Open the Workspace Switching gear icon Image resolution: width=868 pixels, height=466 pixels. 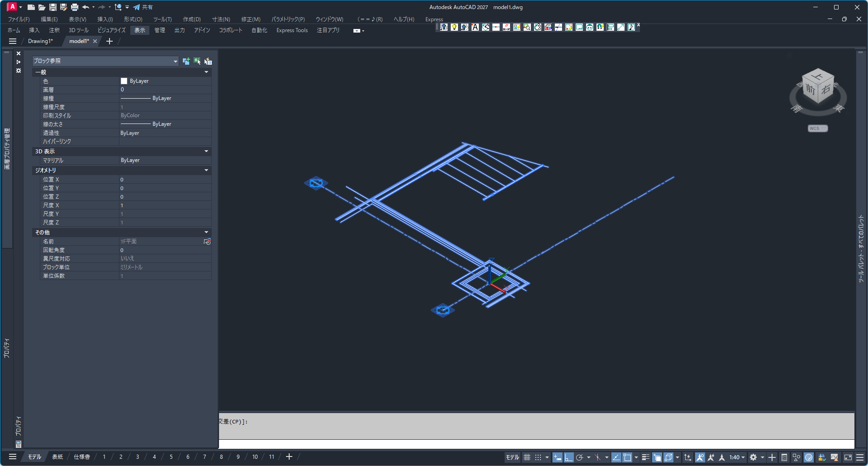(753, 457)
